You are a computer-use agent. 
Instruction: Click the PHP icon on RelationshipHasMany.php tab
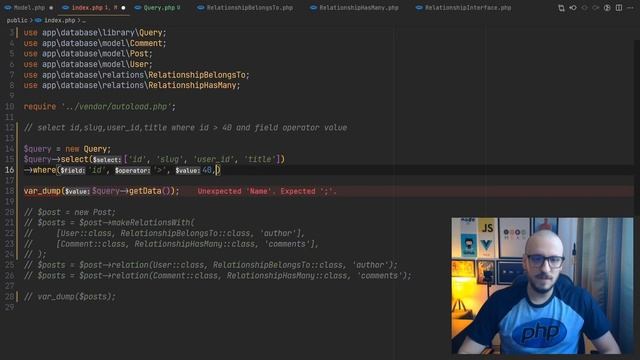[313, 8]
